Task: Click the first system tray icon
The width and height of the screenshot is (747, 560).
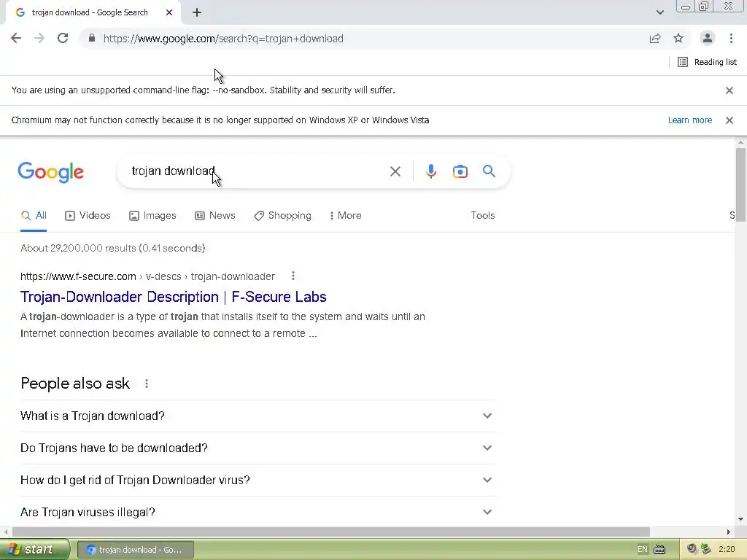Action: click(692, 549)
